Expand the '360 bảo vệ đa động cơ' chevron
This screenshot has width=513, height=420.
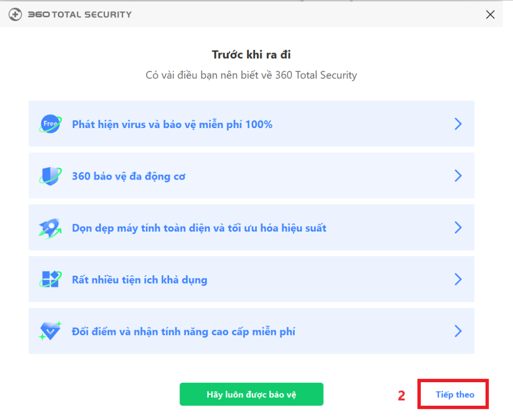tap(458, 176)
